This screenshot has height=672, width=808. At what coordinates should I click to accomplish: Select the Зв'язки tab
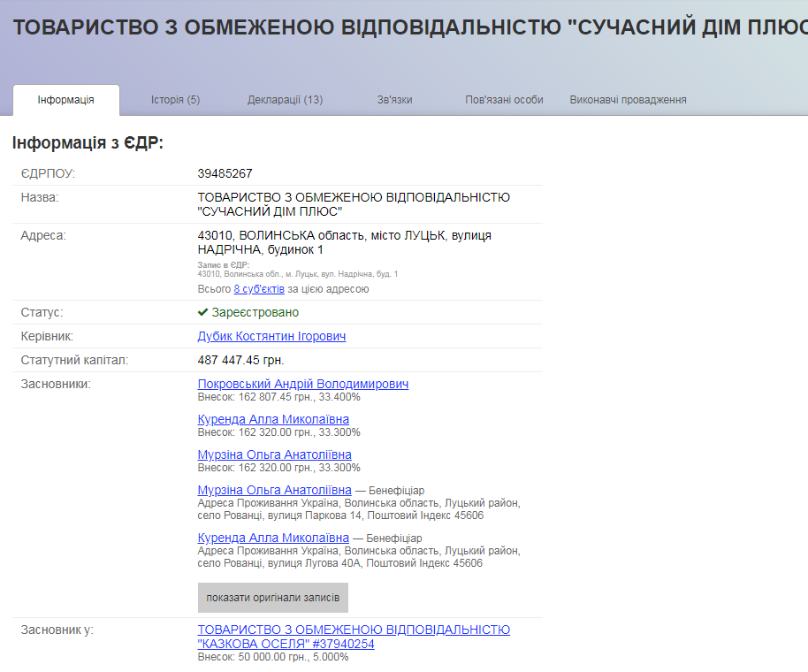[394, 100]
